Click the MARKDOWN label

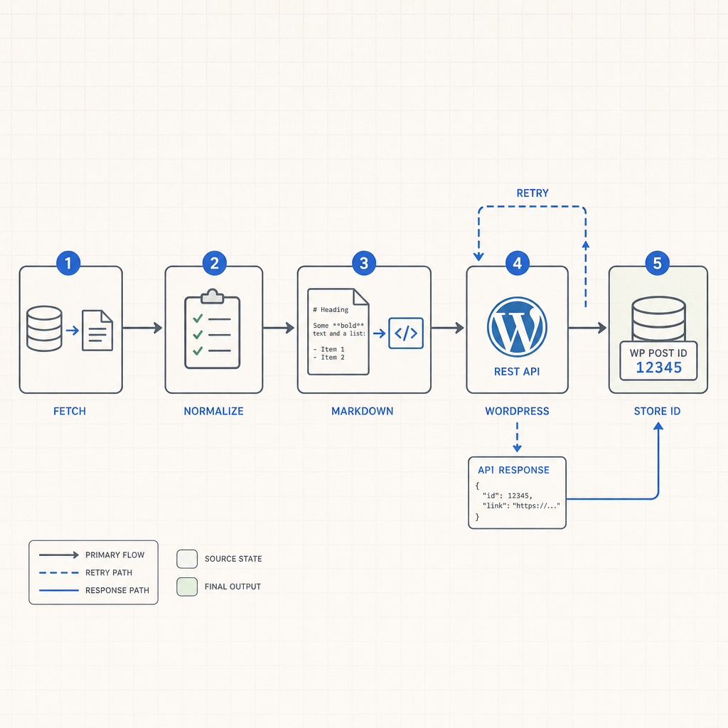click(362, 412)
